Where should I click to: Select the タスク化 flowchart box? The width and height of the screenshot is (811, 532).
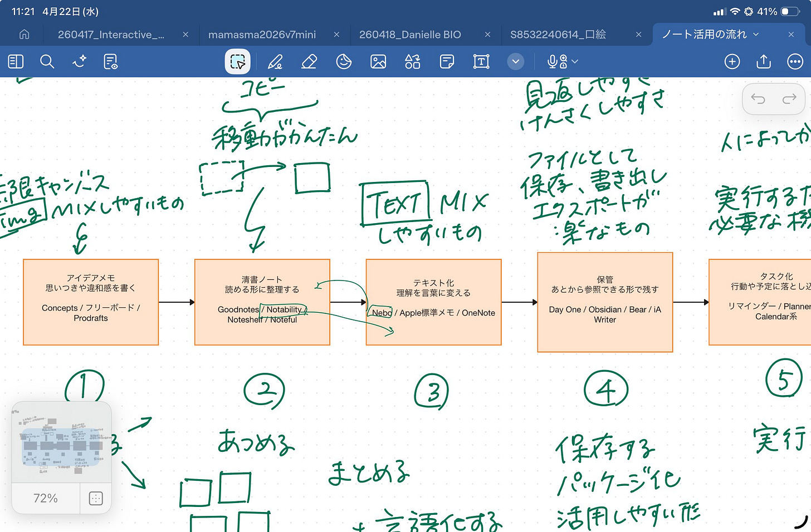[x=760, y=302]
